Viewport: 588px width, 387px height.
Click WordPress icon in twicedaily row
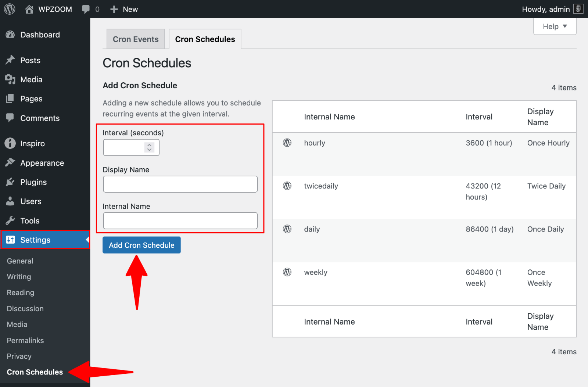point(287,186)
